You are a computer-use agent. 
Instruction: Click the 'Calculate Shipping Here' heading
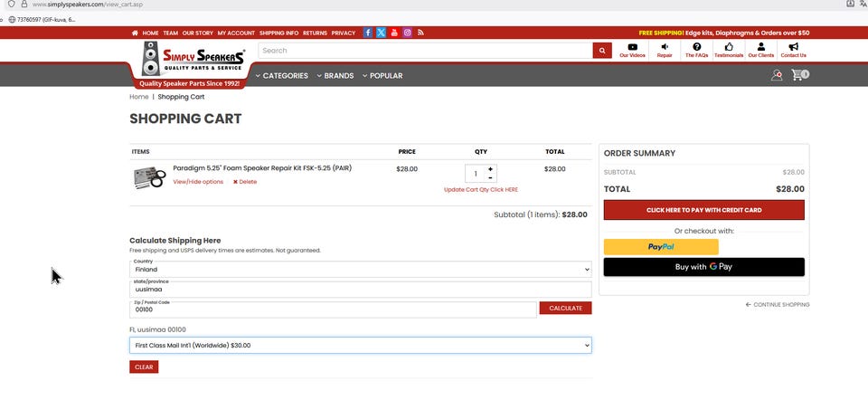(x=175, y=241)
